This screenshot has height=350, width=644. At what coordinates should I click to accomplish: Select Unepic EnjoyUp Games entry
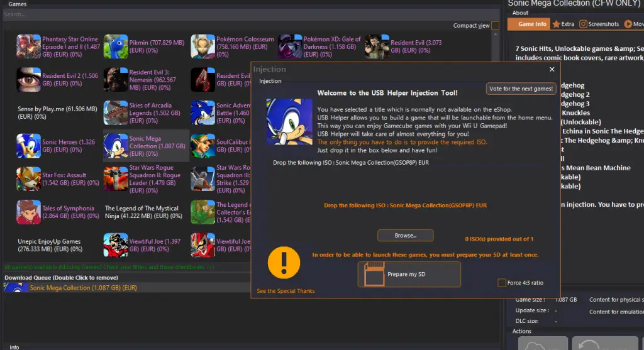[50, 245]
